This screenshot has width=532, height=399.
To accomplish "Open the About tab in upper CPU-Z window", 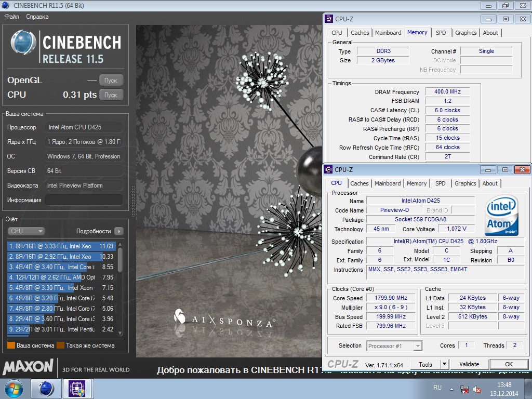I will pos(490,33).
